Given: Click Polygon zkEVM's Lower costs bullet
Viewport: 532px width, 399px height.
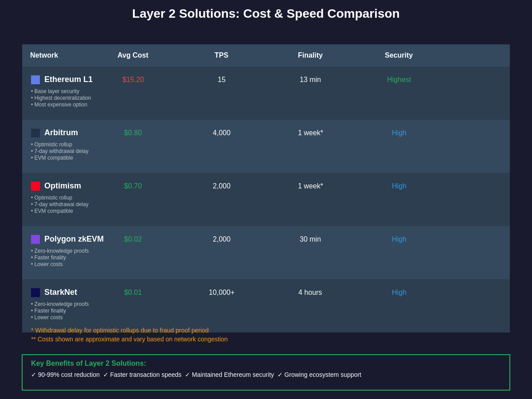Looking at the screenshot, I should (47, 264).
